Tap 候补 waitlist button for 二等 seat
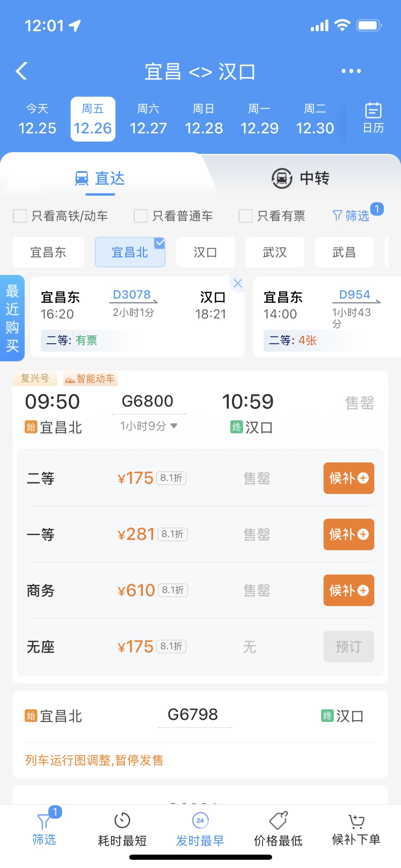 click(x=349, y=478)
